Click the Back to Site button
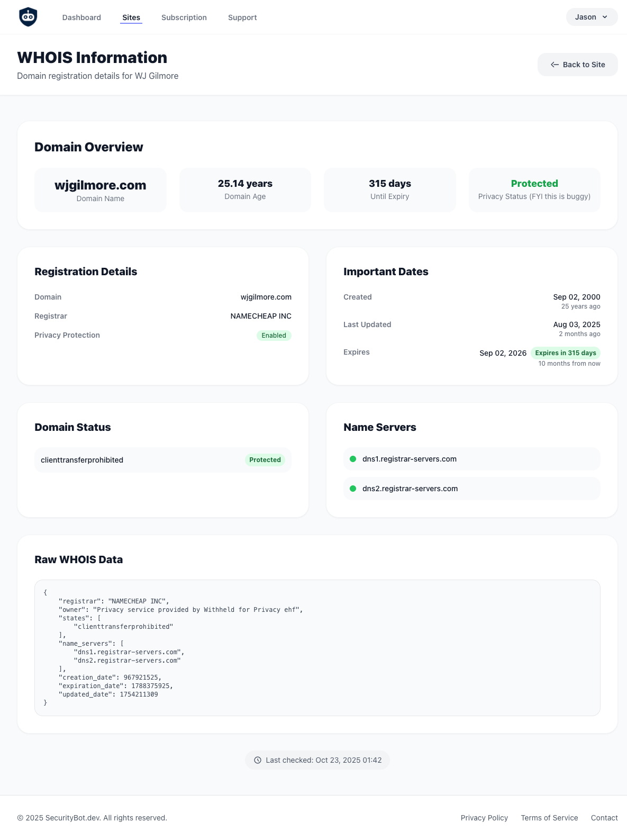This screenshot has height=840, width=627. [x=577, y=64]
